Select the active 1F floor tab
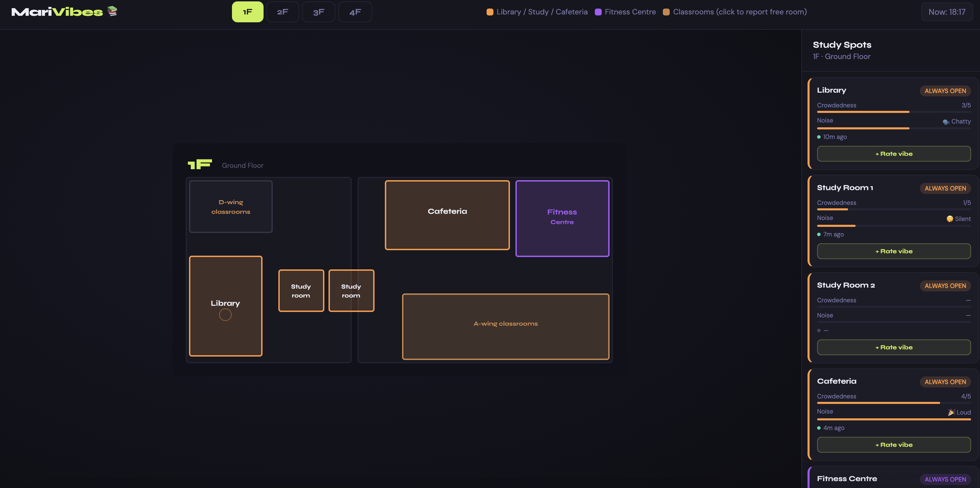 (x=247, y=12)
